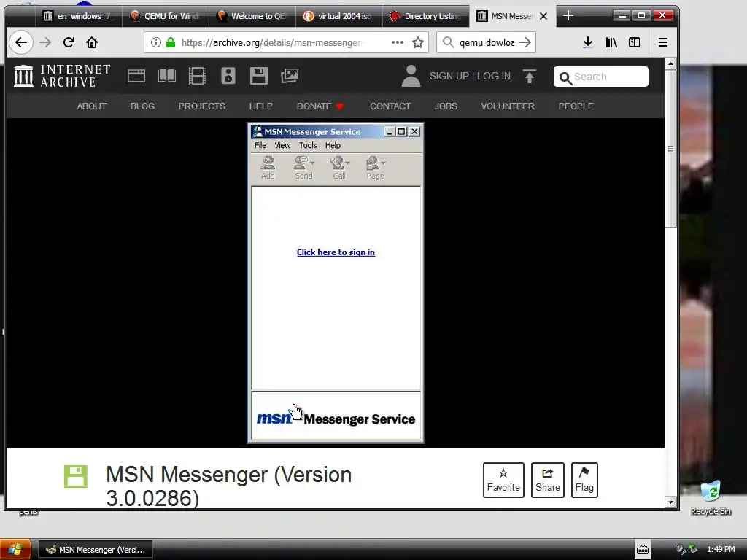Image resolution: width=747 pixels, height=560 pixels.
Task: Flag this item with Flag button
Action: [x=584, y=480]
